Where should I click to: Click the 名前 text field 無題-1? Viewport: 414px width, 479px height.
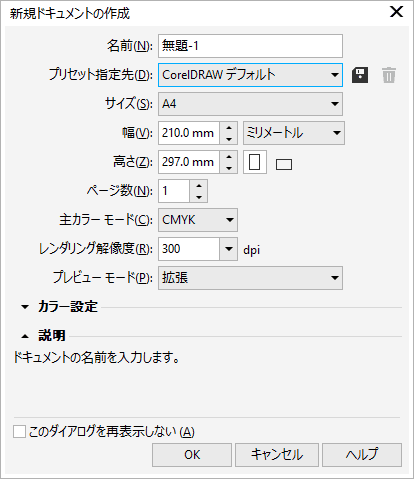pos(250,46)
